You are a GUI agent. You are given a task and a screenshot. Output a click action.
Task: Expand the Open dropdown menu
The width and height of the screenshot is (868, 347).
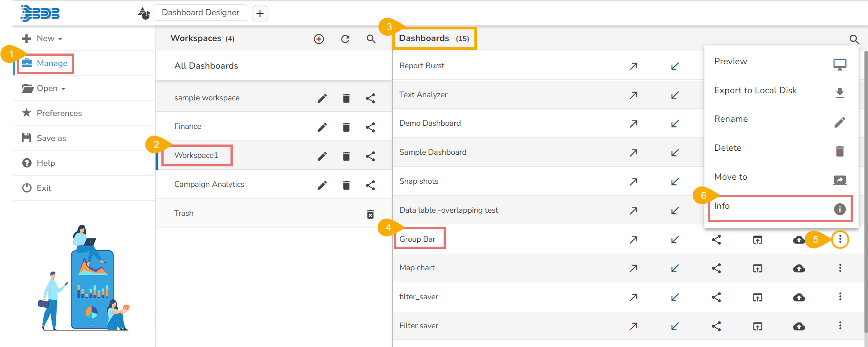point(44,88)
